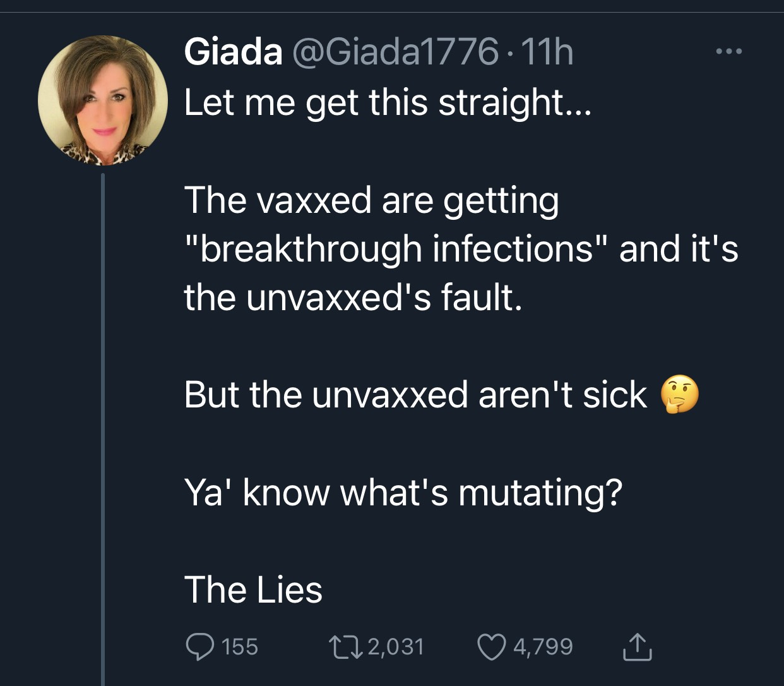Open the @Giada1776 handle link
784x686 pixels.
395,51
